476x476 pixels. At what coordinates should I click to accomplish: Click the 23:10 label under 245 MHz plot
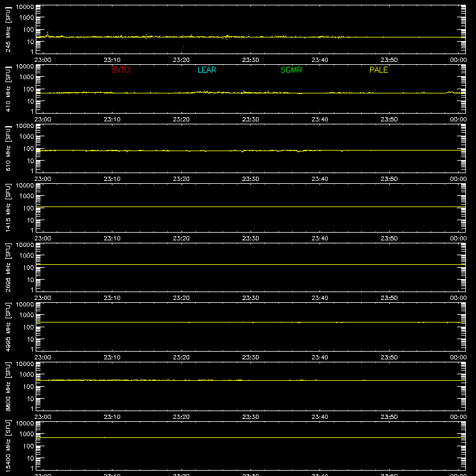pos(112,60)
